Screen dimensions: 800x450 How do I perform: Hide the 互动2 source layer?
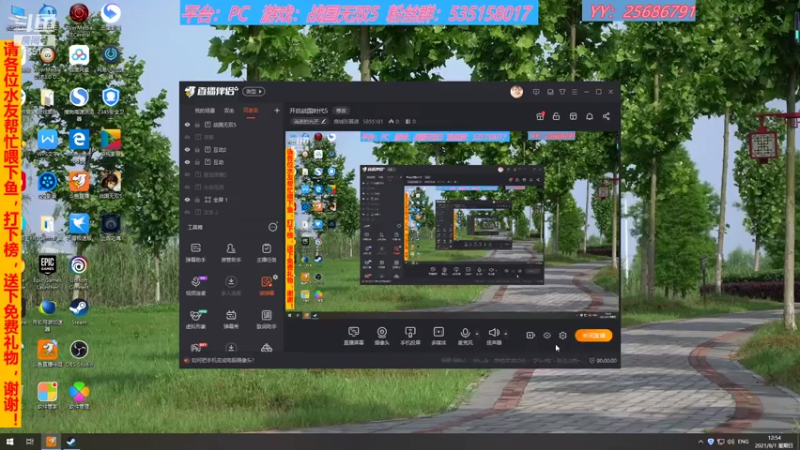coord(187,149)
